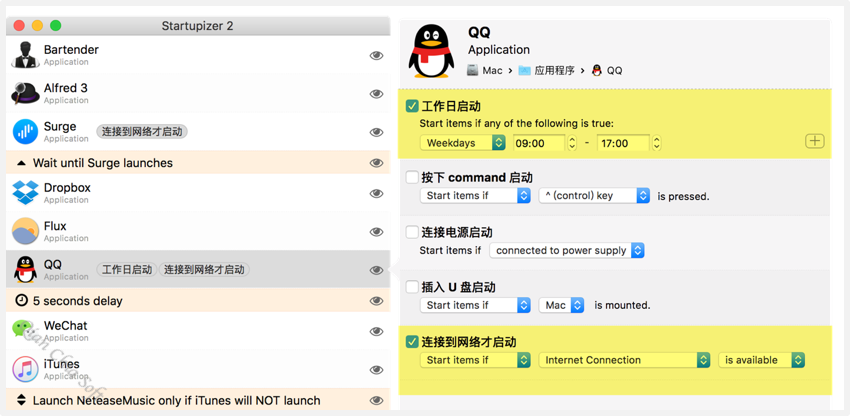Screen dimensions: 850x416
Task: Collapse the Wait until Surge launches group
Action: [x=21, y=163]
